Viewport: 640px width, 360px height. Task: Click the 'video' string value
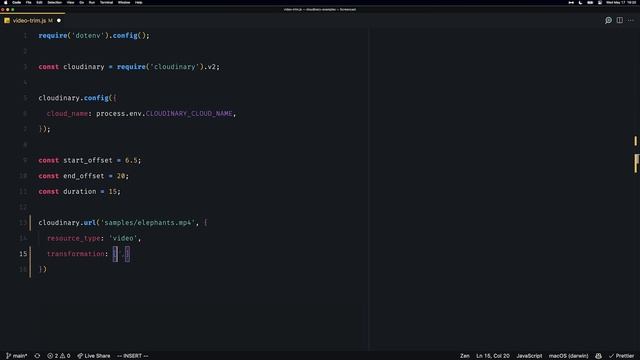coord(123,238)
